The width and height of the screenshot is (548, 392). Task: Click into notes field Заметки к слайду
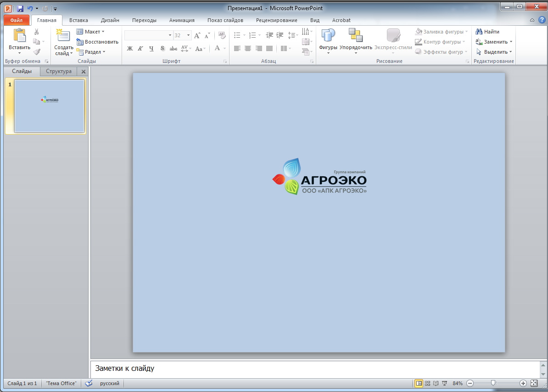click(x=315, y=369)
